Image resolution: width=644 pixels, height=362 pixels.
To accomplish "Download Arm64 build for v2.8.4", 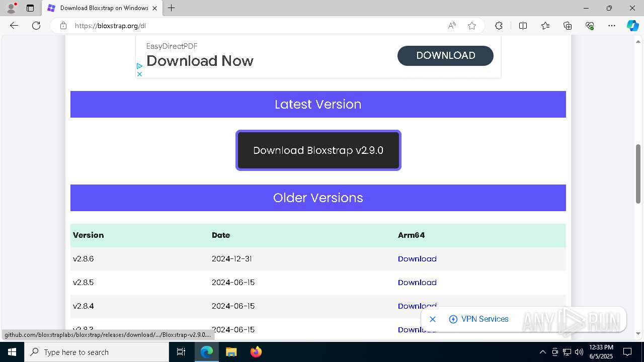I will pyautogui.click(x=417, y=306).
